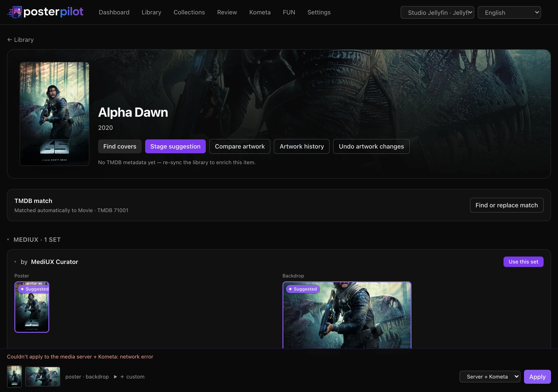
Task: Click the posterpilot logo icon
Action: click(15, 12)
